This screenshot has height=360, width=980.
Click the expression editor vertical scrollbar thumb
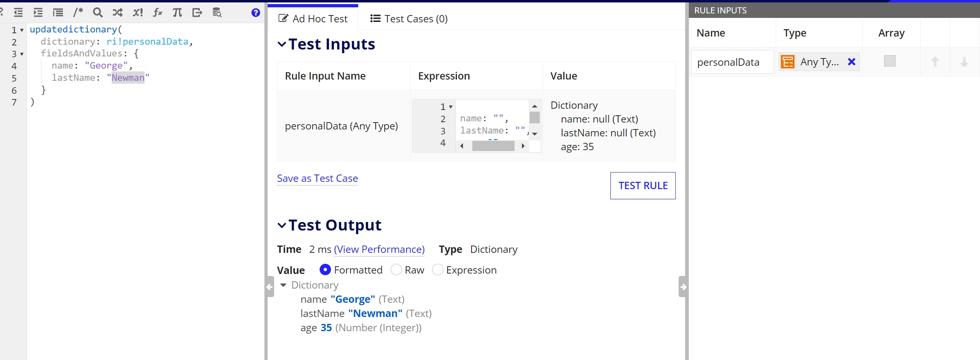(x=535, y=117)
